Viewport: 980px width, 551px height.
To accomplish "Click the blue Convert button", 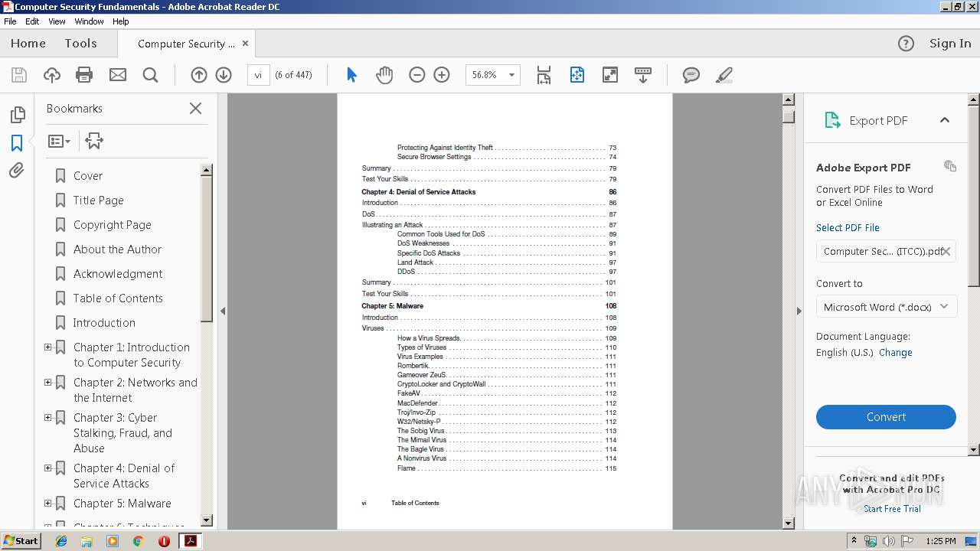I will (886, 417).
